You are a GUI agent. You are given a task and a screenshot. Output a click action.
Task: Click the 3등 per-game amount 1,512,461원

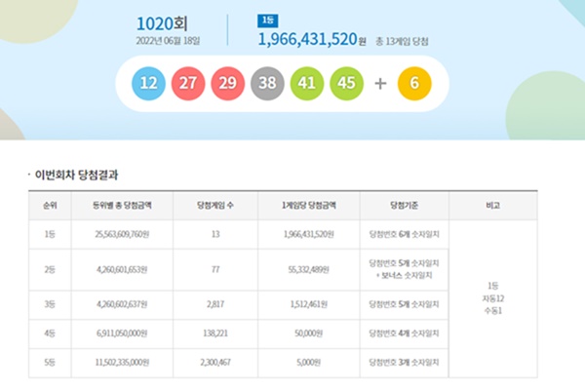pyautogui.click(x=309, y=304)
